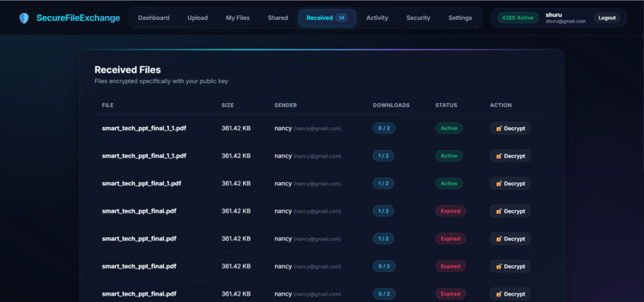Open the Settings tab
644x302 pixels.
pos(460,18)
